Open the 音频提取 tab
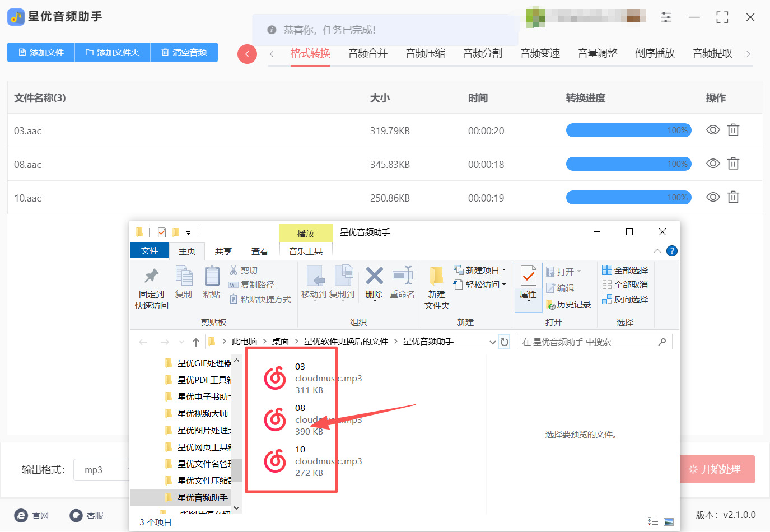 coord(712,53)
